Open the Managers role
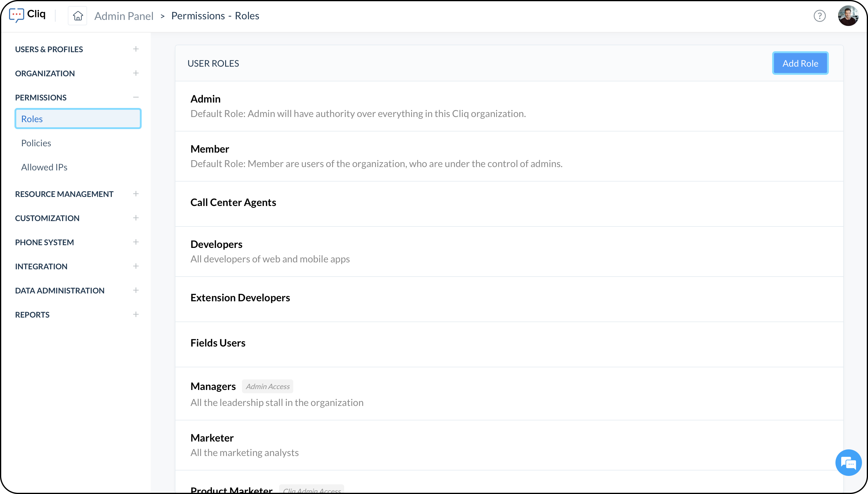 click(509, 394)
